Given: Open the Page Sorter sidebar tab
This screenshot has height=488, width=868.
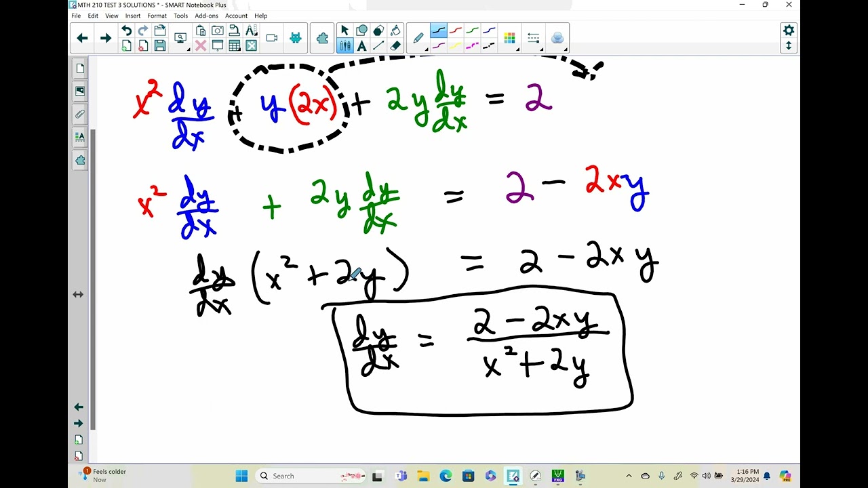Looking at the screenshot, I should pos(80,68).
